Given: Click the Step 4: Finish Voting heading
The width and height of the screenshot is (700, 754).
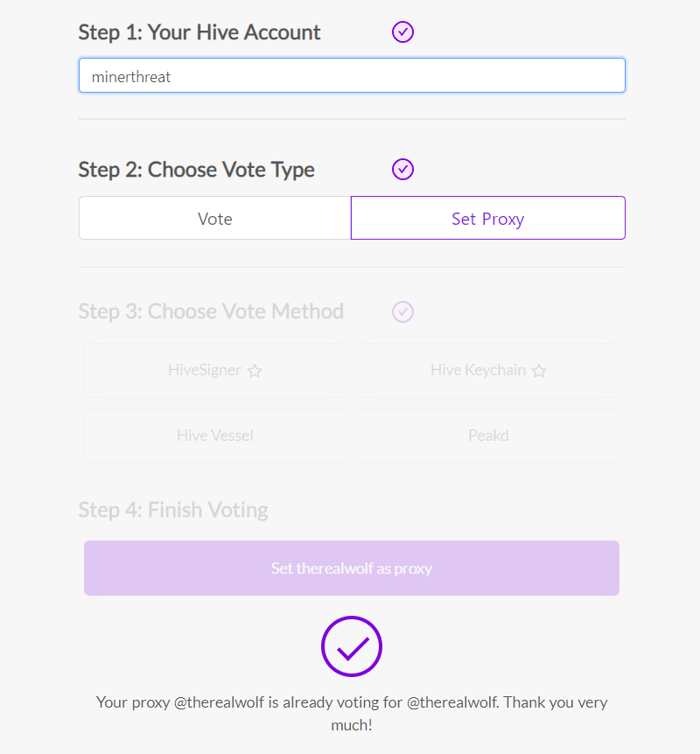Looking at the screenshot, I should 173,509.
